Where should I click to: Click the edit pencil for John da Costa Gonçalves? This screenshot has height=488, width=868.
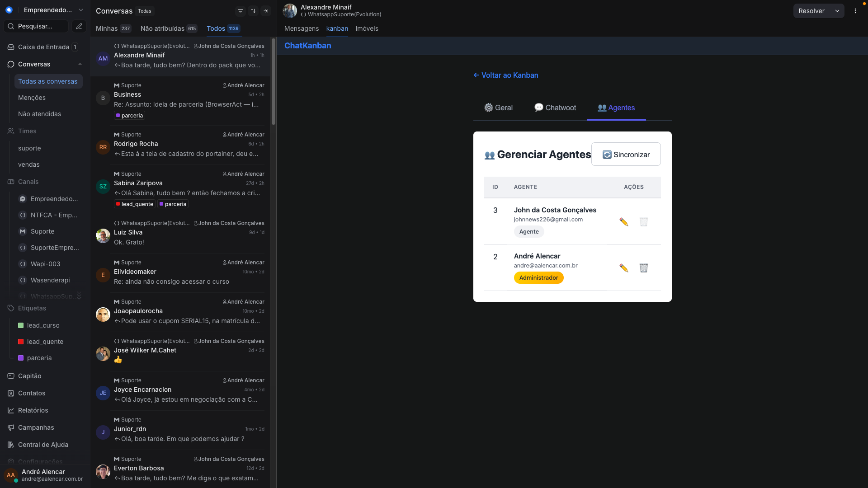623,222
